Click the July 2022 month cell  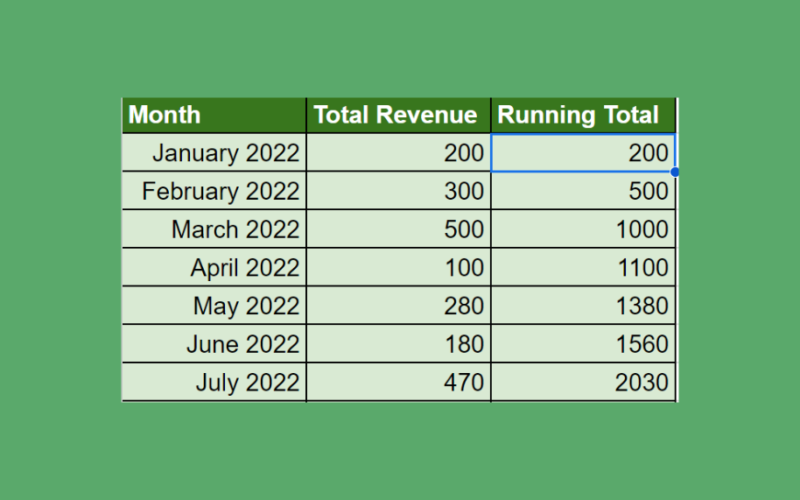pos(214,382)
